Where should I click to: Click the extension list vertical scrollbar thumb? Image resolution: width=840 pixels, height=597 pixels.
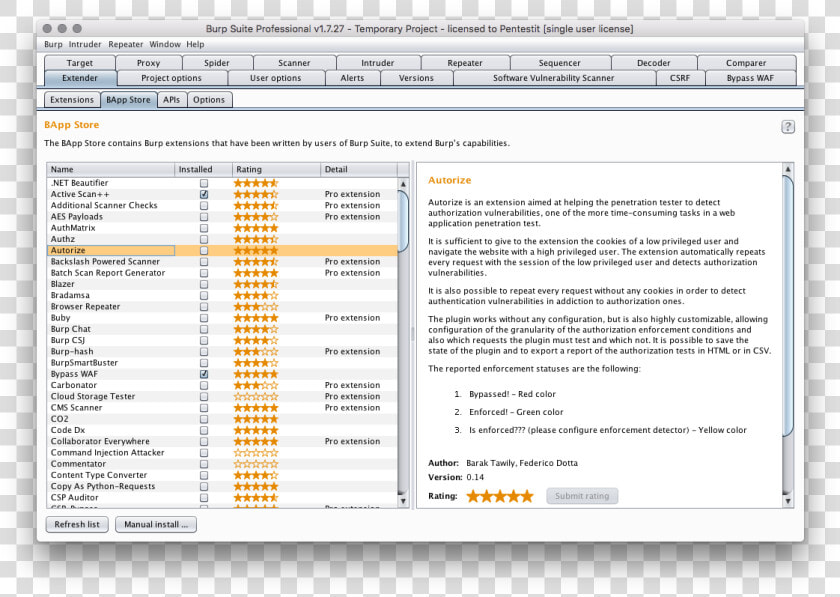click(x=403, y=221)
